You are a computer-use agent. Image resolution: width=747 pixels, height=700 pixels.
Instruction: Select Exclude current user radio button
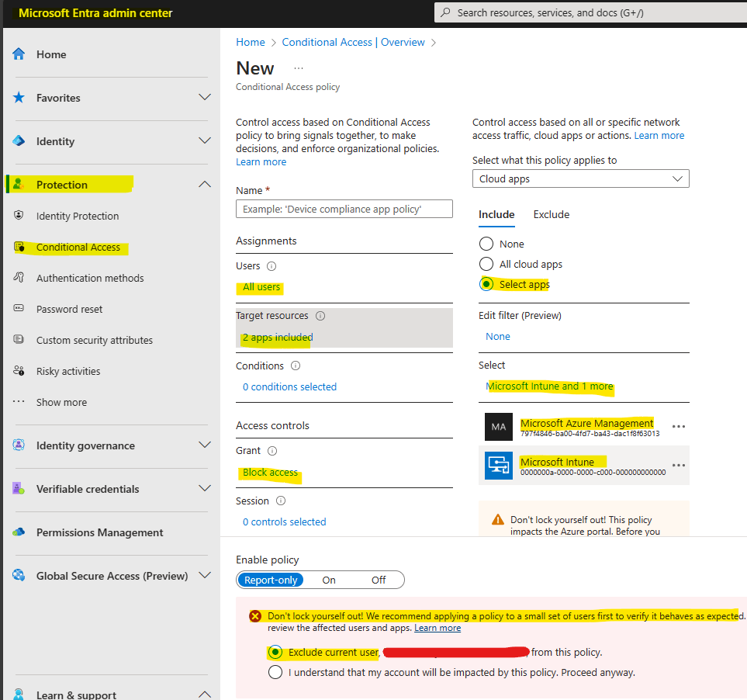pyautogui.click(x=275, y=652)
